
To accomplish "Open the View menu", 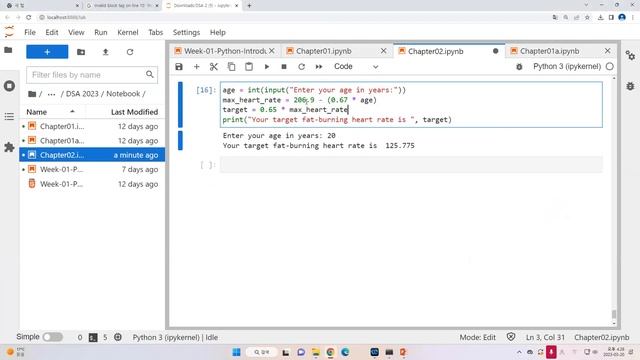I will [76, 32].
